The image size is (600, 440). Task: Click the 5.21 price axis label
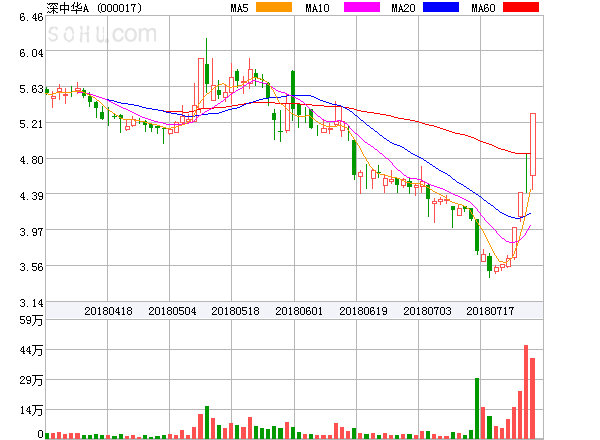point(31,124)
